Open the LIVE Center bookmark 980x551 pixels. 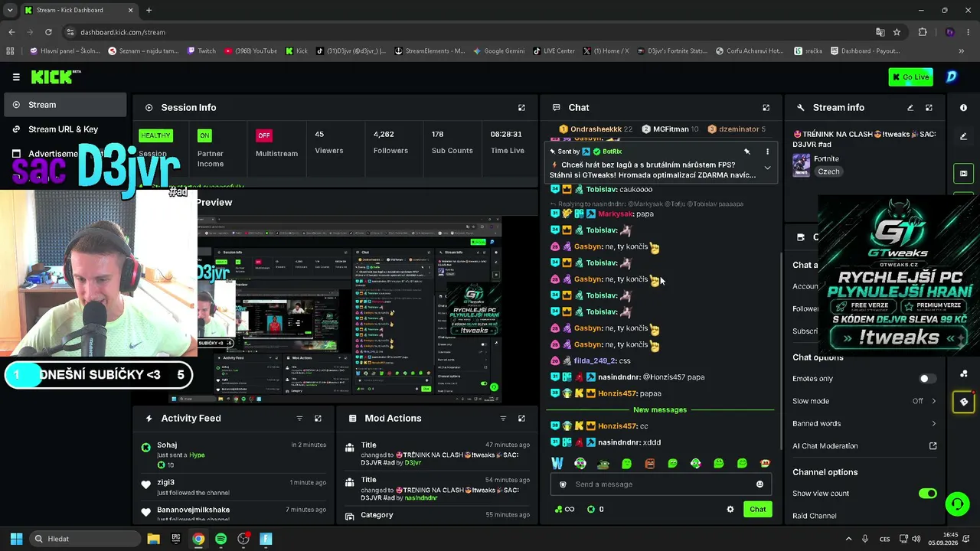(x=554, y=51)
